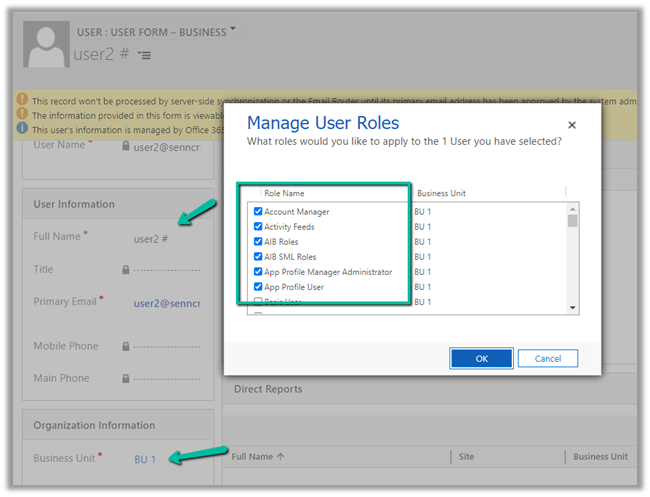Toggle the Activity Feeds role checkbox
This screenshot has height=497, width=650.
(258, 227)
